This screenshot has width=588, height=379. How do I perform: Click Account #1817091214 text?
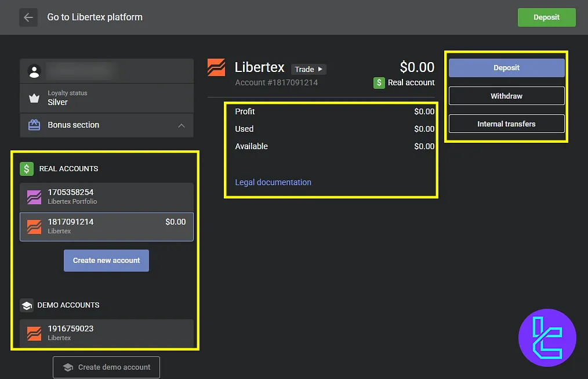277,82
